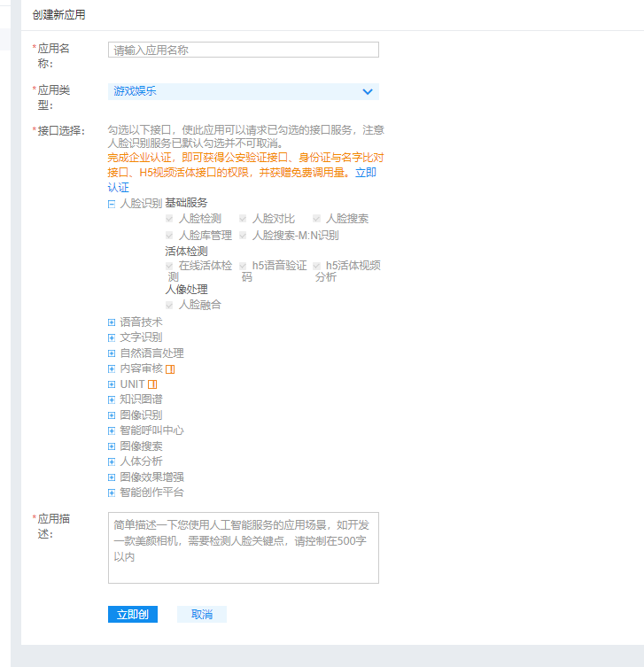Toggle the 人脸搜索-M:N识别 checkbox
Image resolution: width=644 pixels, height=667 pixels.
[243, 236]
